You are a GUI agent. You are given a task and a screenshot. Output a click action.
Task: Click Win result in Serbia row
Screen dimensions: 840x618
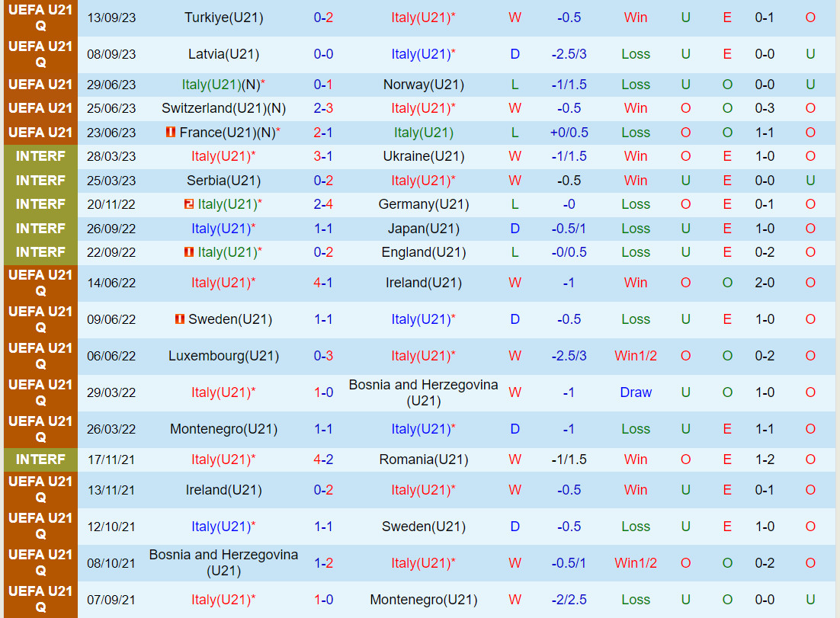[x=636, y=181]
